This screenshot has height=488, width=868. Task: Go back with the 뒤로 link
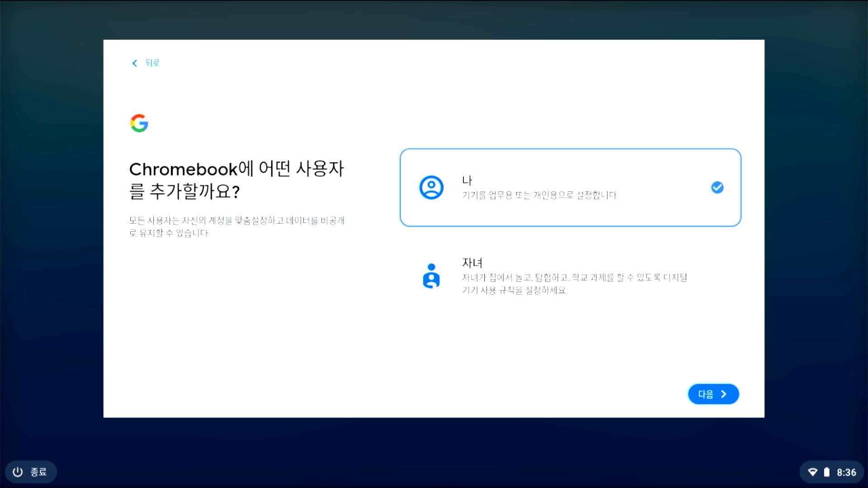tap(152, 63)
